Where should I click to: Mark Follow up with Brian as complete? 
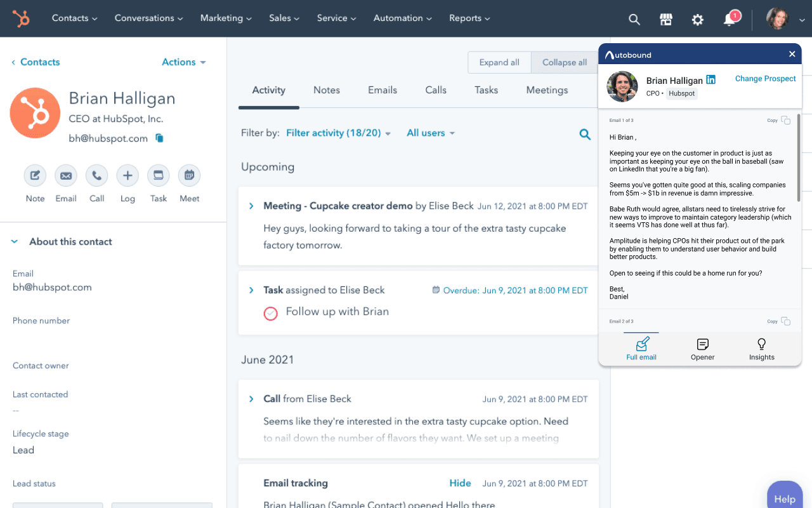pyautogui.click(x=271, y=313)
